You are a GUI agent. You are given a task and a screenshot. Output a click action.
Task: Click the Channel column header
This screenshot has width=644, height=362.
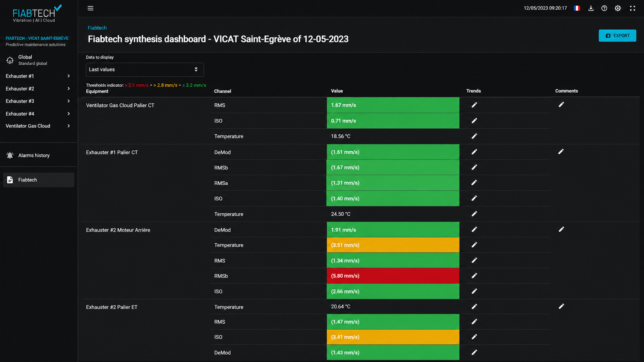click(223, 91)
